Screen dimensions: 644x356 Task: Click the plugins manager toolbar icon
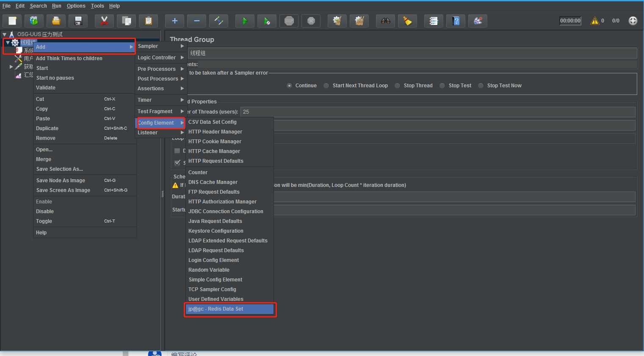tap(478, 21)
